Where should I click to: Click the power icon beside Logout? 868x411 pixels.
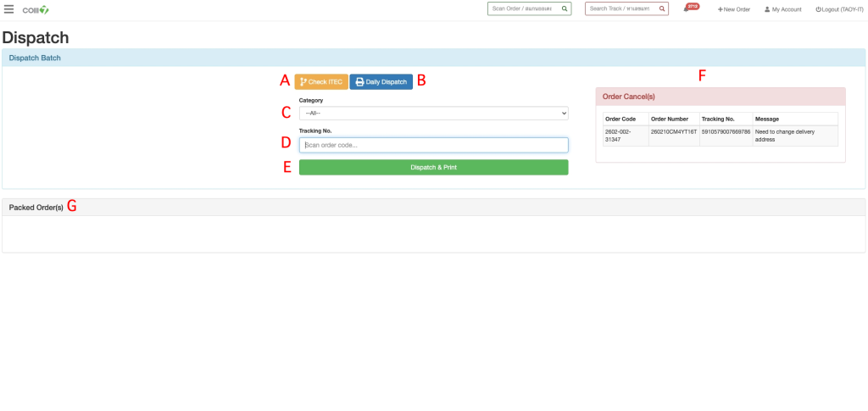pos(818,9)
